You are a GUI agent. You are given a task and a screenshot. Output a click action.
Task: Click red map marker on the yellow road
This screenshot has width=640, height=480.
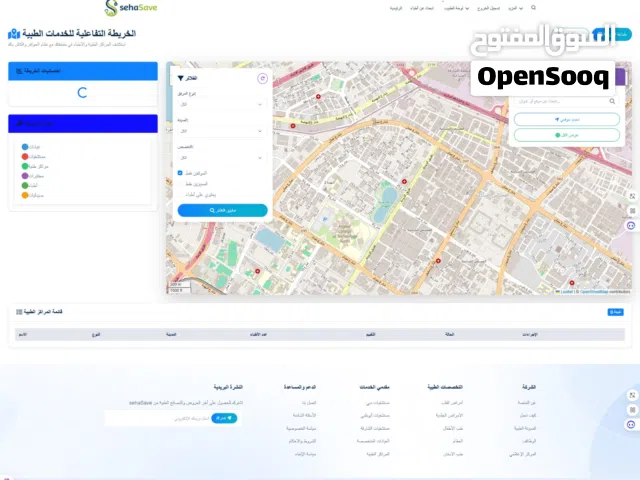pos(293,126)
